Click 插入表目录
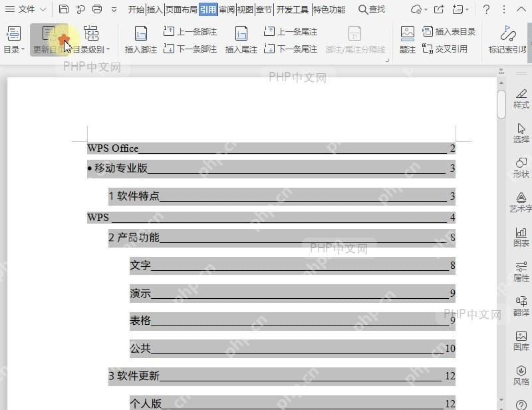Screen dimensions: 532x410 449,31
